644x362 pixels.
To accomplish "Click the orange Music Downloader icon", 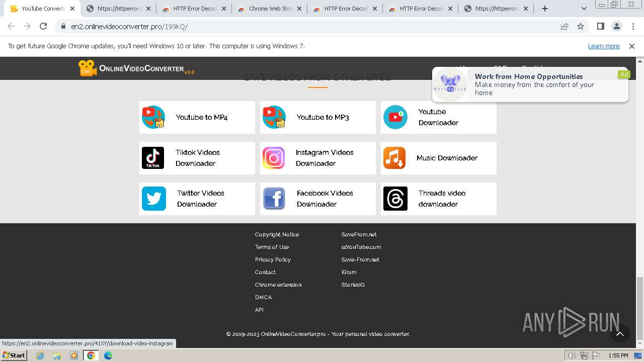I will [x=394, y=158].
